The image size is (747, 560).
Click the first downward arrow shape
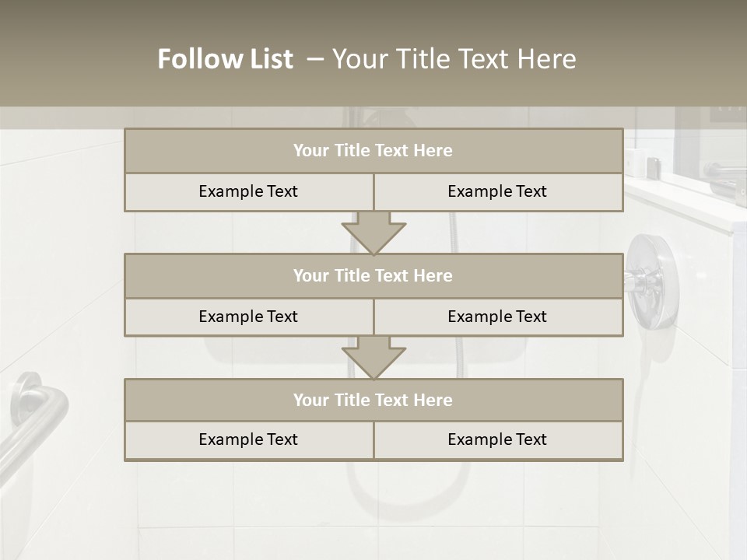(x=373, y=233)
